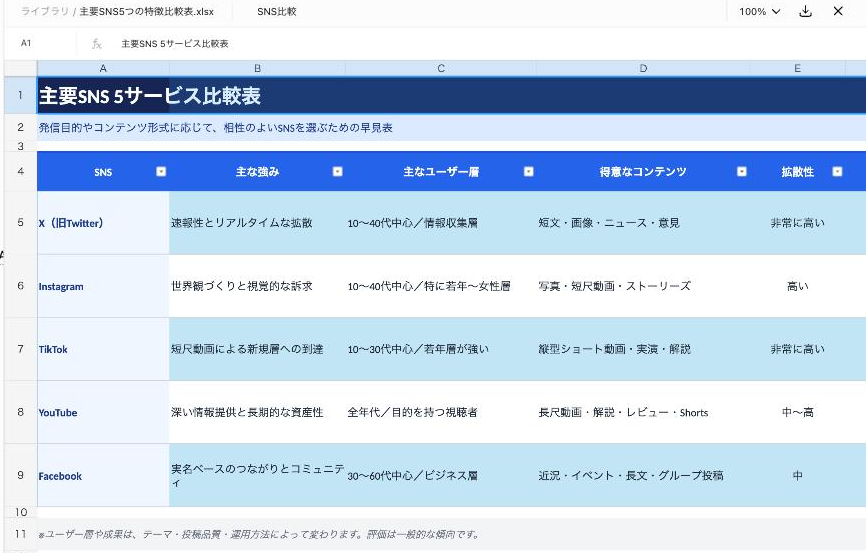
Task: Close the spreadsheet preview
Action: pyautogui.click(x=838, y=11)
